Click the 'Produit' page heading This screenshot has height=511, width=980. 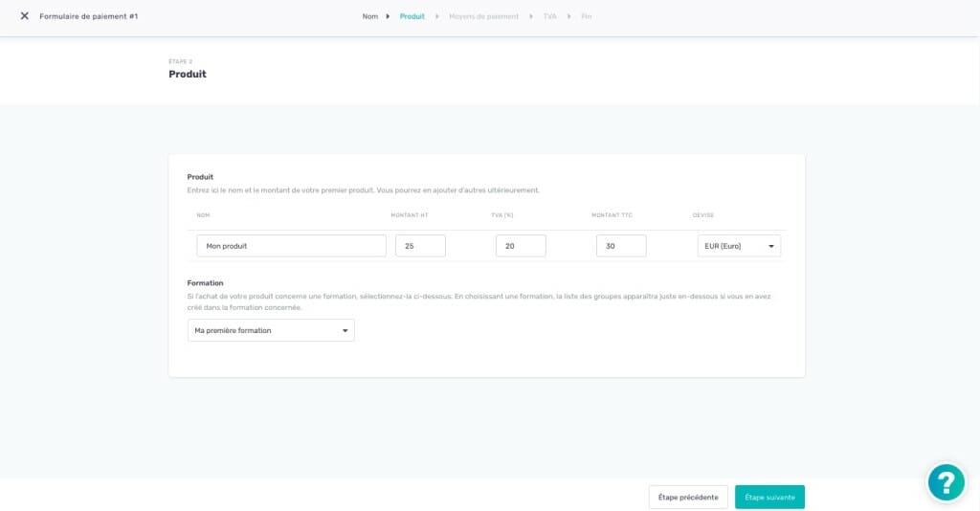click(x=188, y=74)
